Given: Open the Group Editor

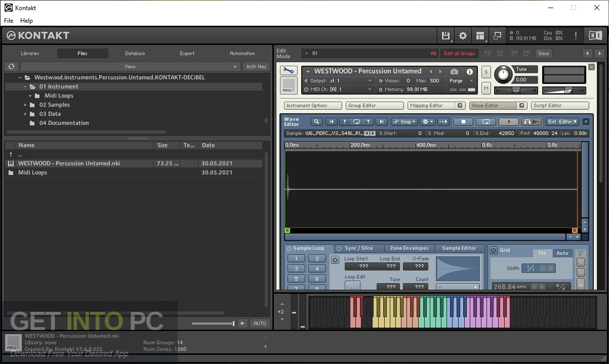Looking at the screenshot, I should [x=375, y=106].
